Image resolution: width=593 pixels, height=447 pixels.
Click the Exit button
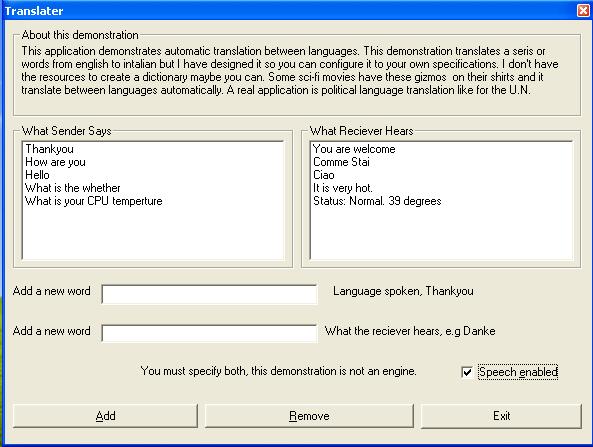pos(501,416)
